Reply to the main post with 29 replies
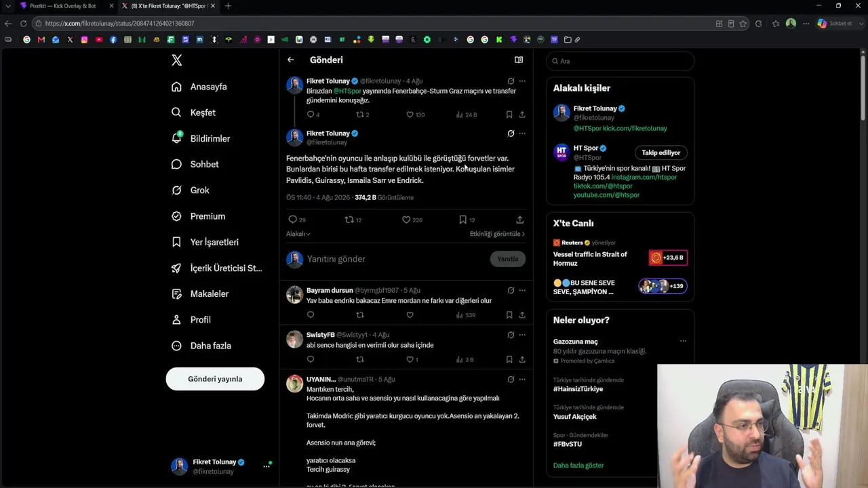 [292, 220]
